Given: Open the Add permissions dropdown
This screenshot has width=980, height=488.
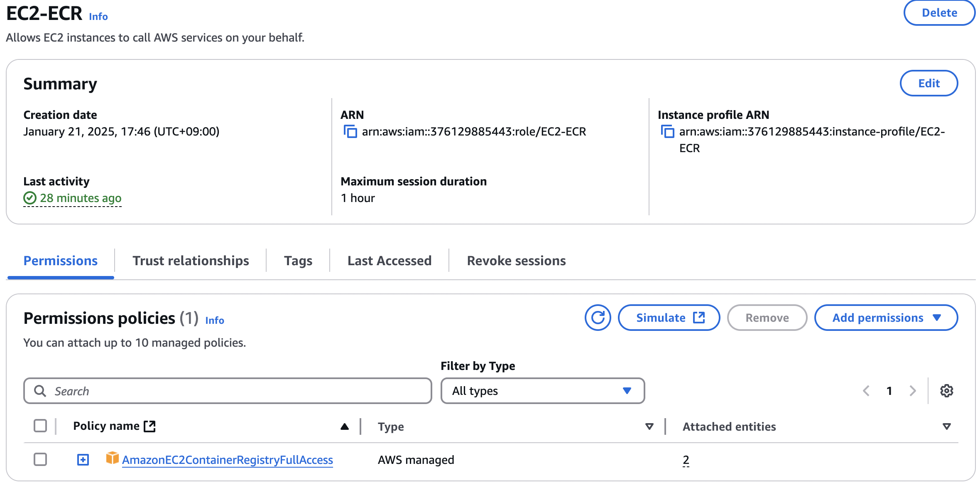Looking at the screenshot, I should point(886,318).
